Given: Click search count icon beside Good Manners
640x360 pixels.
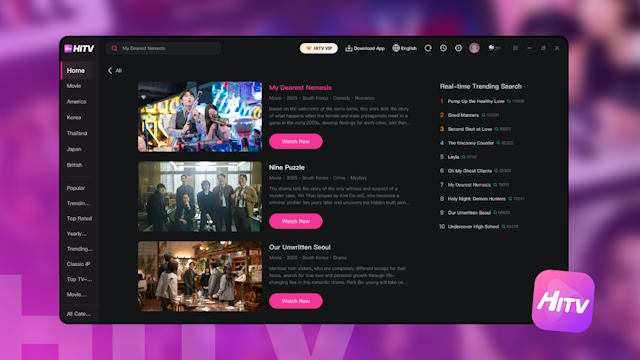Looking at the screenshot, I should (x=484, y=115).
